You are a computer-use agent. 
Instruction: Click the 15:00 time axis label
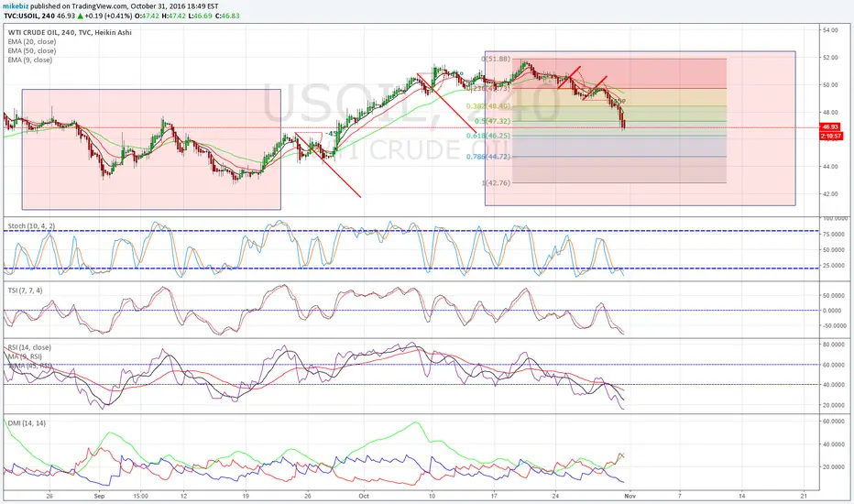pos(140,497)
